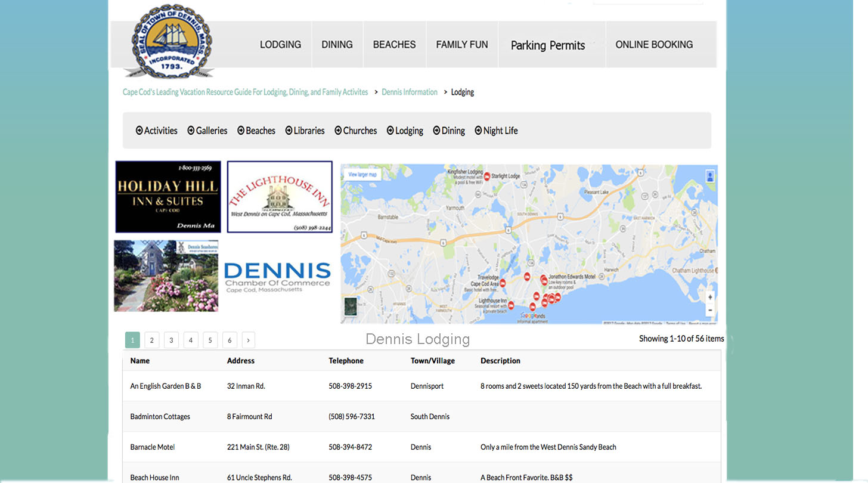868x483 pixels.
Task: Go to results page 6
Action: click(x=230, y=340)
